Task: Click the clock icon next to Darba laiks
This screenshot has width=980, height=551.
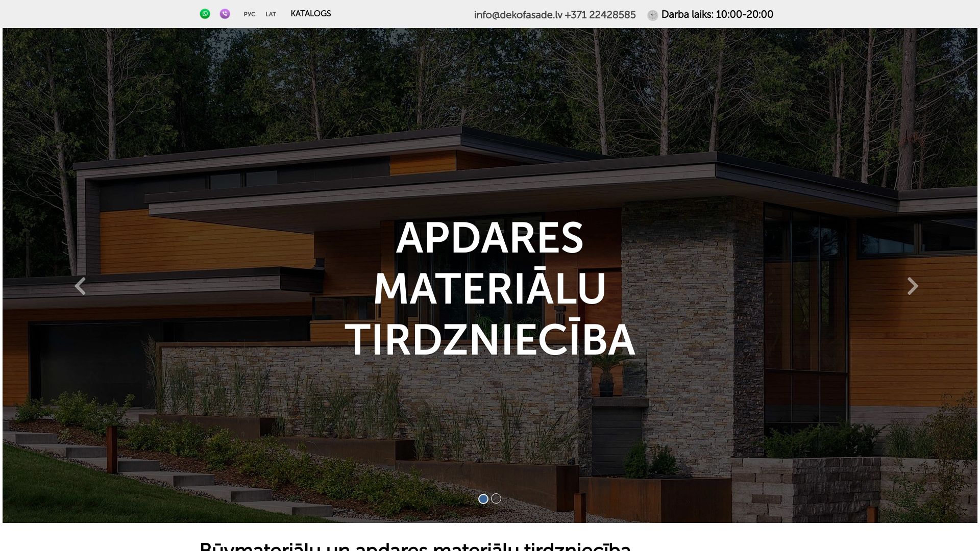Action: [652, 15]
